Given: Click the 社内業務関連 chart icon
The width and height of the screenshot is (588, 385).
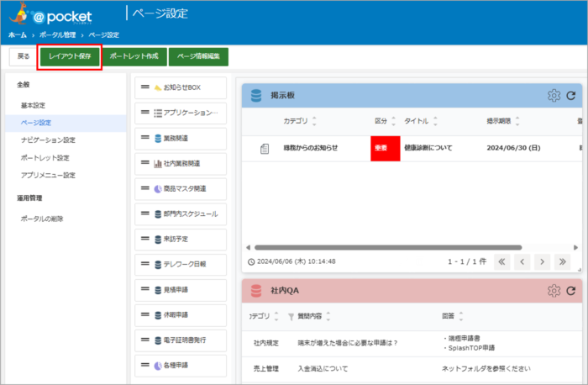Looking at the screenshot, I should click(158, 164).
